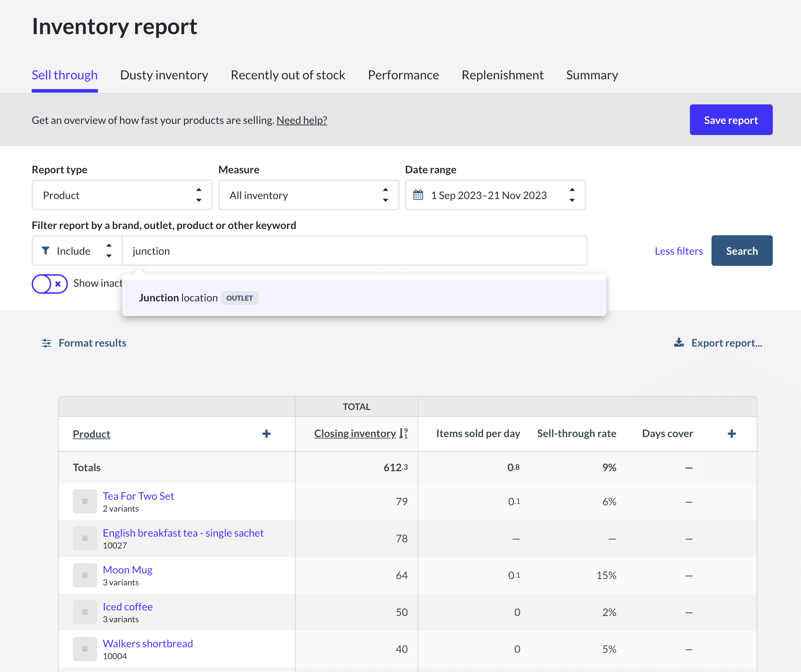Open the Recently out of stock tab
Image resolution: width=801 pixels, height=672 pixels.
[288, 75]
